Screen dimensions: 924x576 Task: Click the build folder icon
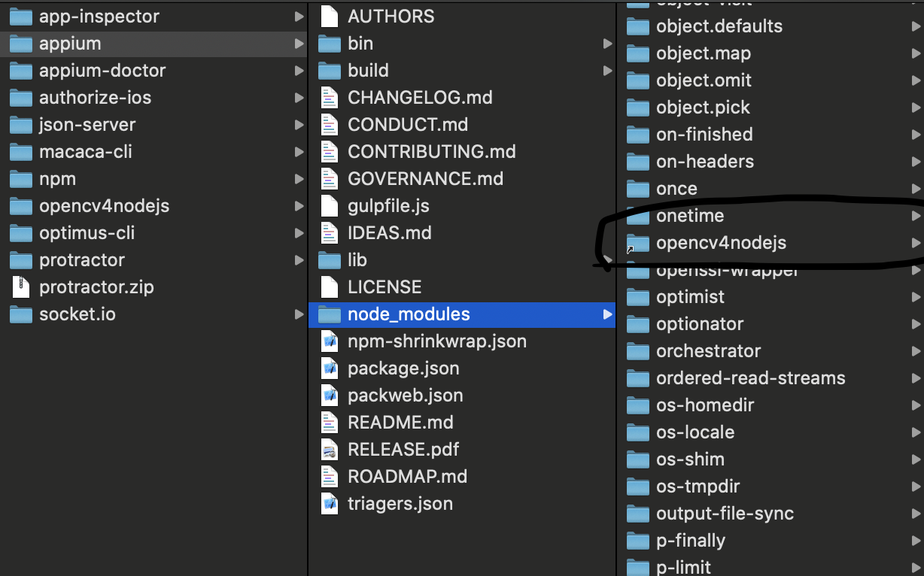tap(330, 71)
